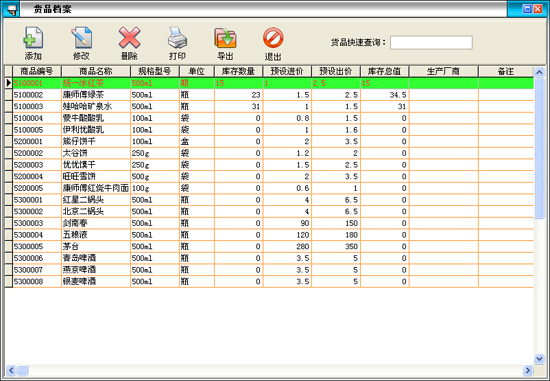Select the 剑南春 row

(269, 223)
